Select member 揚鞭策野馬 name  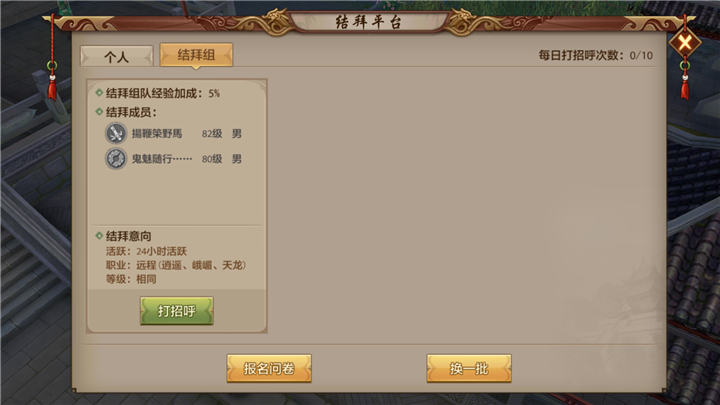click(157, 134)
